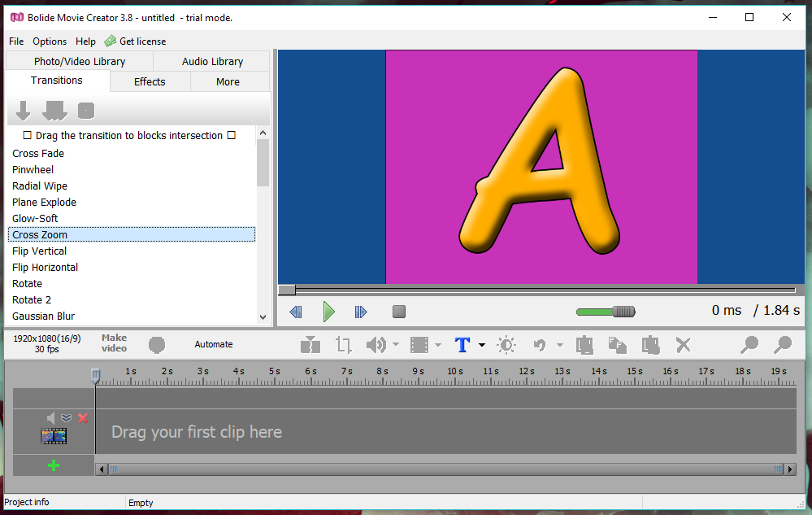This screenshot has height=515, width=812.
Task: Click the brightness adjustment sun icon
Action: click(506, 344)
